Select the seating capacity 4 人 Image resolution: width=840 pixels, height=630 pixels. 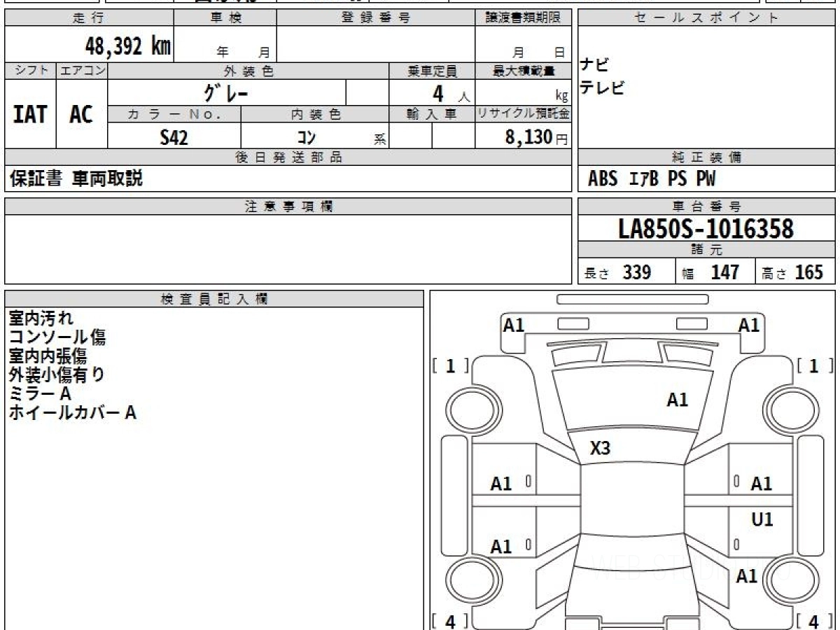point(451,94)
